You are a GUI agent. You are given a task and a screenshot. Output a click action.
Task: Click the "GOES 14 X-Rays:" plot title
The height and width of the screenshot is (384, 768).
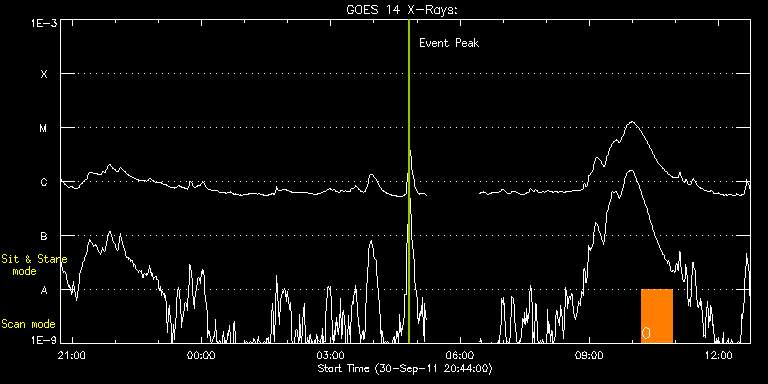click(x=402, y=11)
